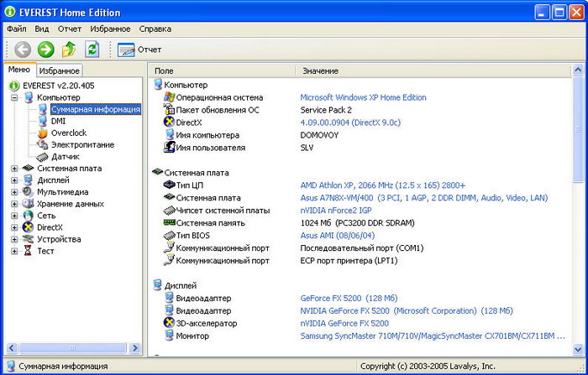Open the Вид menu

click(42, 29)
